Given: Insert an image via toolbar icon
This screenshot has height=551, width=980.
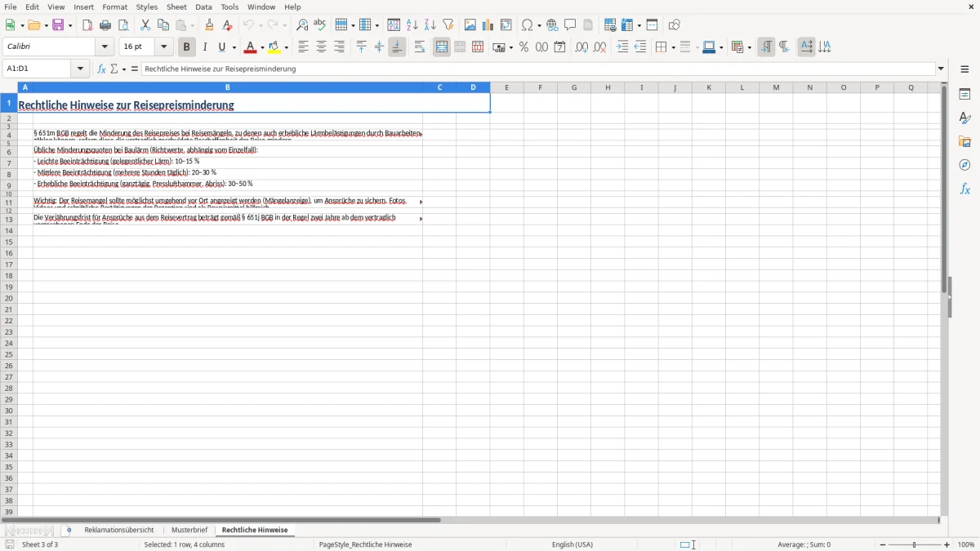Looking at the screenshot, I should 470,25.
